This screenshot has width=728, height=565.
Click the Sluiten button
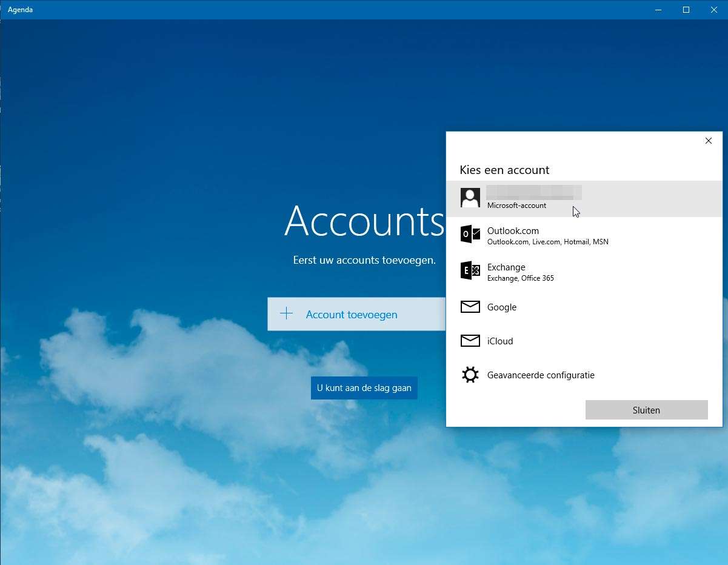coord(646,410)
